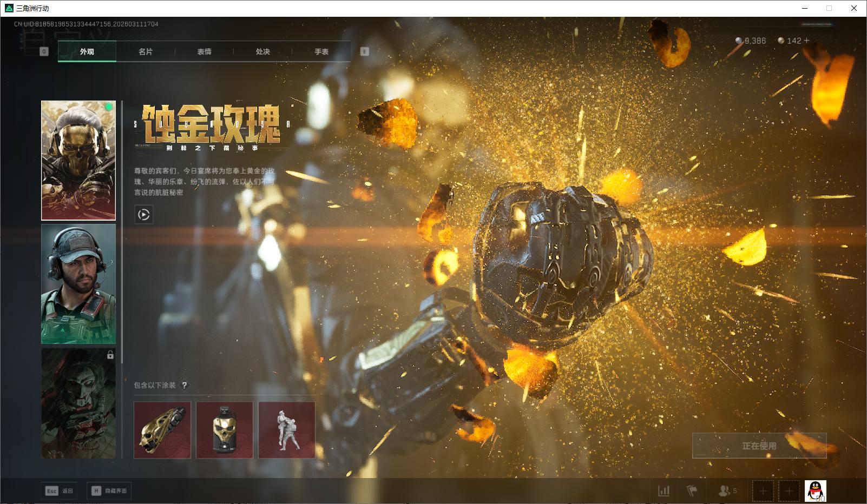Go to the 处决 tab
This screenshot has width=867, height=504.
(x=262, y=51)
